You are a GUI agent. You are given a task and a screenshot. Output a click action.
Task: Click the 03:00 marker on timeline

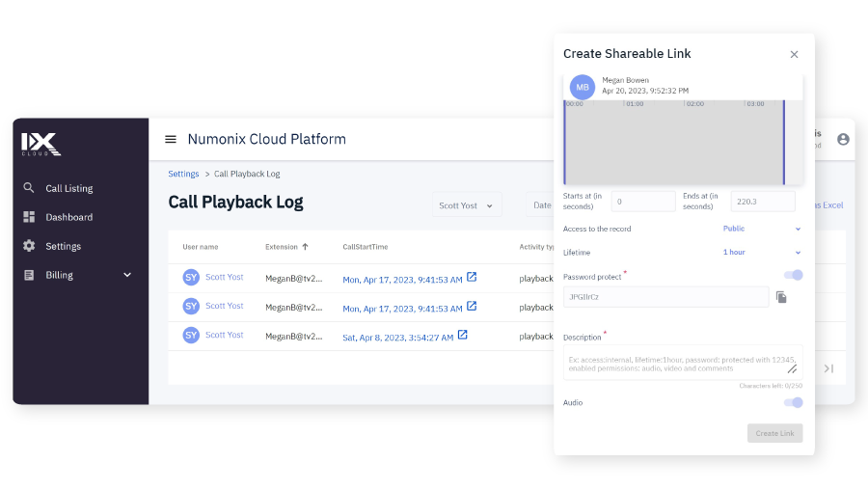(755, 103)
